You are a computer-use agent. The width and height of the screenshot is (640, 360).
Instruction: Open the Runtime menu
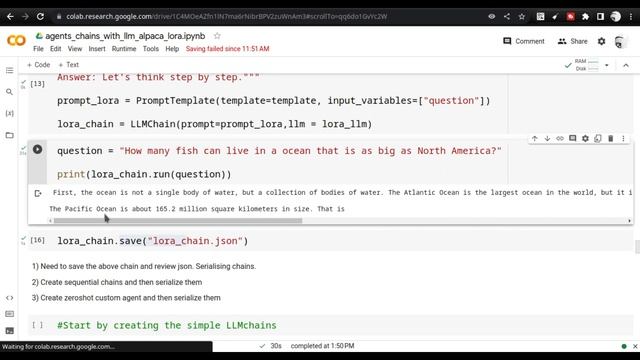pos(124,49)
